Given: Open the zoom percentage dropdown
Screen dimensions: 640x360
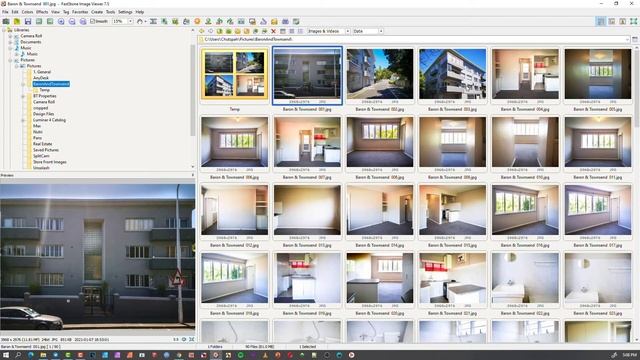Looking at the screenshot, I should [130, 21].
